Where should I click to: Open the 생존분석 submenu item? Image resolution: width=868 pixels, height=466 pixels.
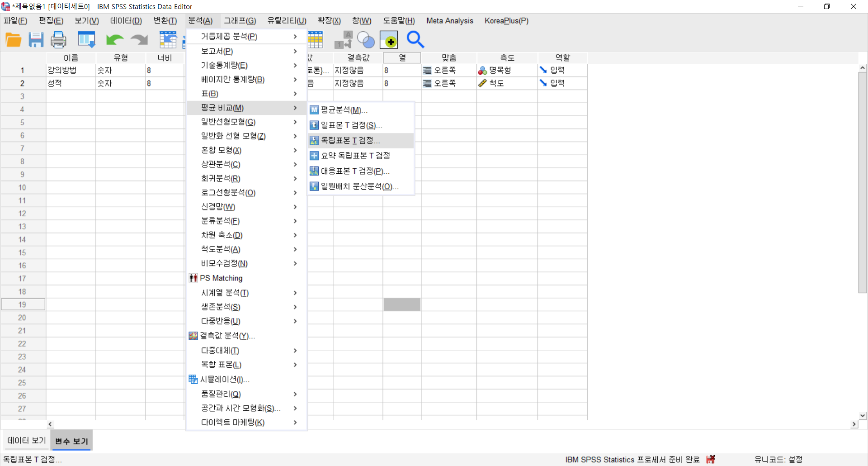pyautogui.click(x=247, y=307)
